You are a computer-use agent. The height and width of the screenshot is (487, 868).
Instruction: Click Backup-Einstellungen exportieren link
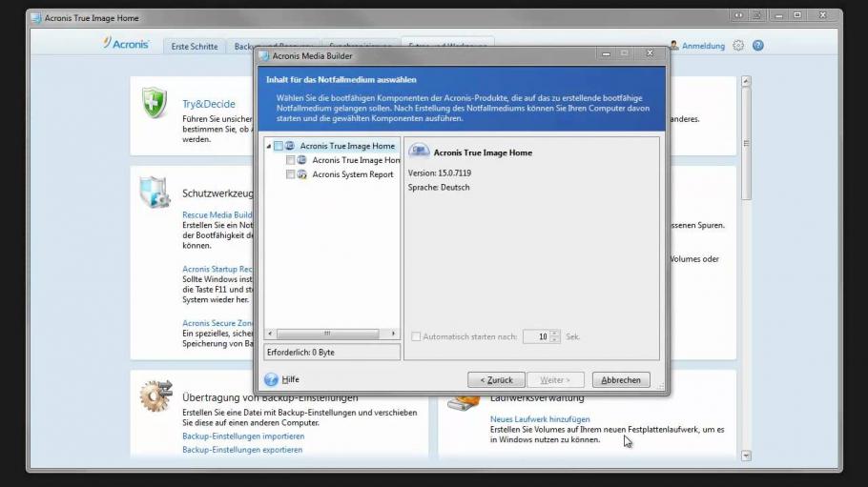click(x=242, y=450)
